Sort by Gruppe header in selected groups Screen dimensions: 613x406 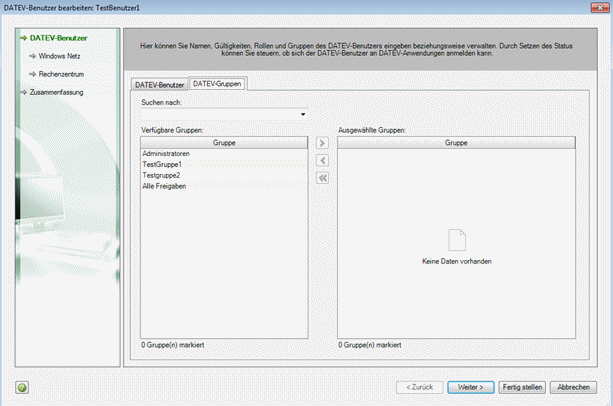[456, 143]
